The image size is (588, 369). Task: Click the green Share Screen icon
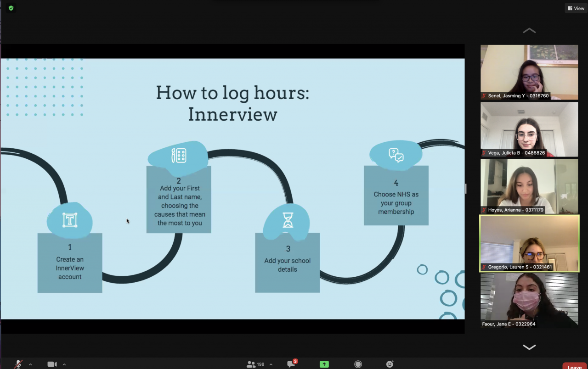(324, 364)
